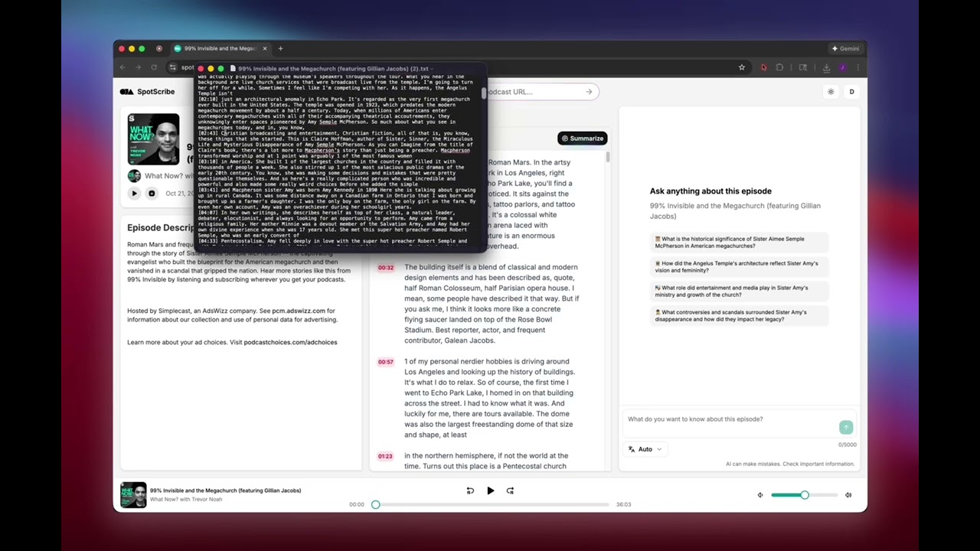
Task: Select the 99% Invisible browser tab
Action: click(x=220, y=48)
